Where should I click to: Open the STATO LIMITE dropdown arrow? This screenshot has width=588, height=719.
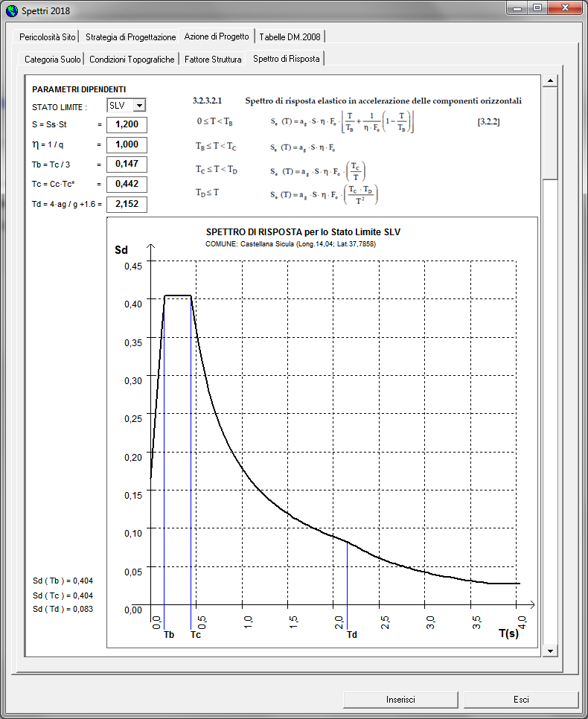tap(140, 106)
